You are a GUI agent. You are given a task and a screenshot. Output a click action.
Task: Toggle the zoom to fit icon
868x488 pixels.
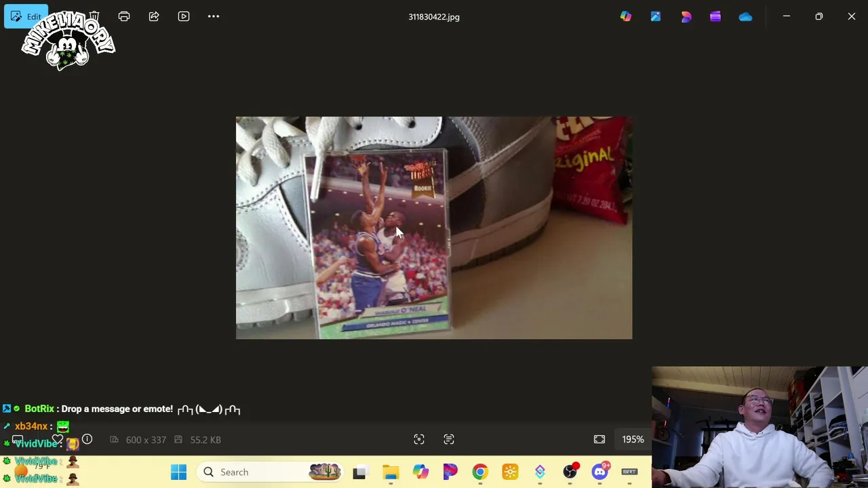point(599,439)
